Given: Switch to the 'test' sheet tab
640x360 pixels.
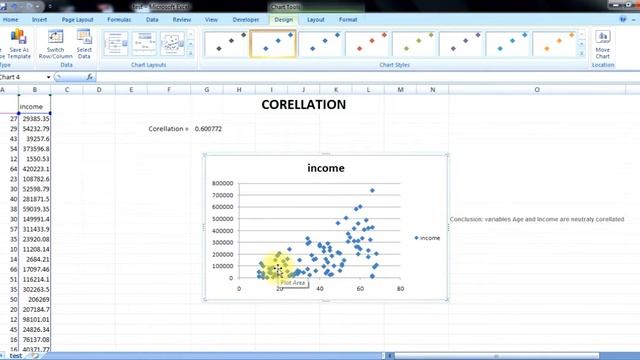Looking at the screenshot, I should pyautogui.click(x=16, y=356).
